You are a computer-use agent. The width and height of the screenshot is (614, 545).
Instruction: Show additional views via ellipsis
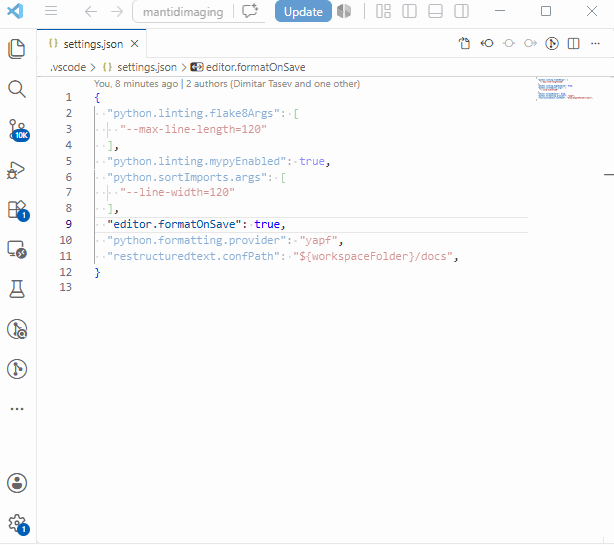[17, 409]
